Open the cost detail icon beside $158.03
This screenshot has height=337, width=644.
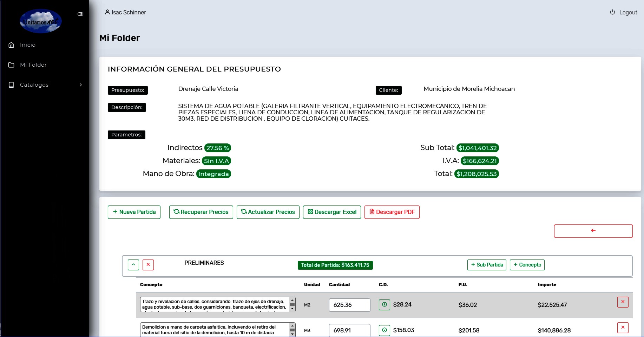point(384,330)
